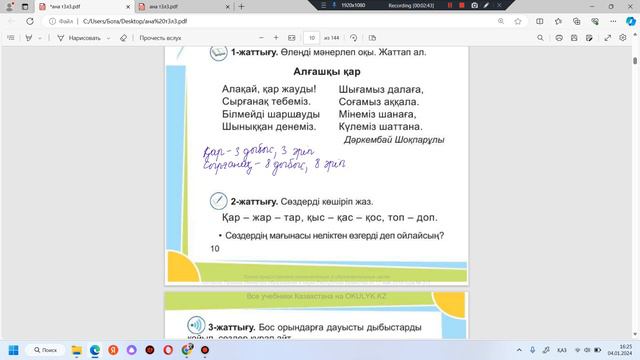Open Opera browser from taskbar
Screen dimensions: 640x360
(x=168, y=350)
